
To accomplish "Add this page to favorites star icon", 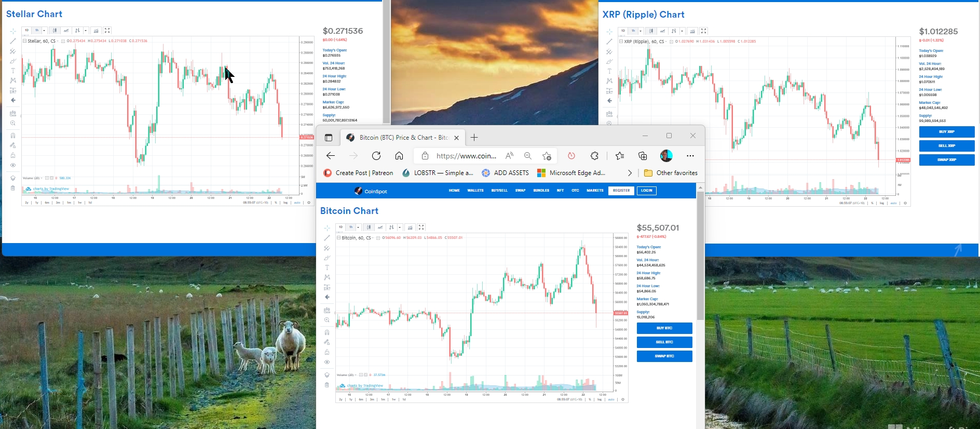I will click(547, 156).
